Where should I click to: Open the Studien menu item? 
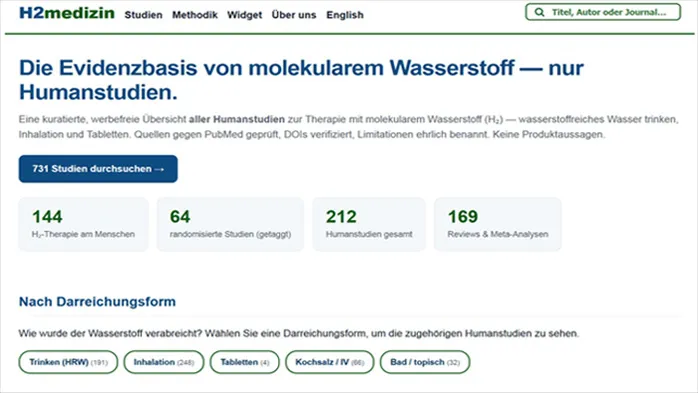(143, 15)
